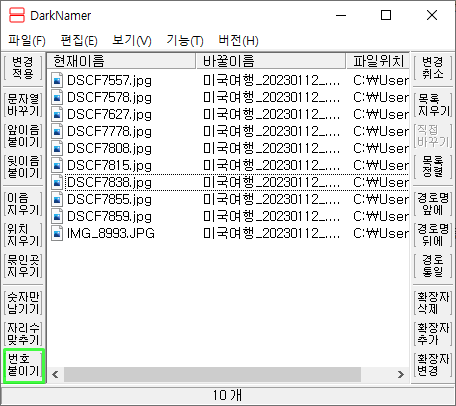The width and height of the screenshot is (456, 406).
Task: Click the DarkNamer app icon in title bar
Action: point(17,15)
